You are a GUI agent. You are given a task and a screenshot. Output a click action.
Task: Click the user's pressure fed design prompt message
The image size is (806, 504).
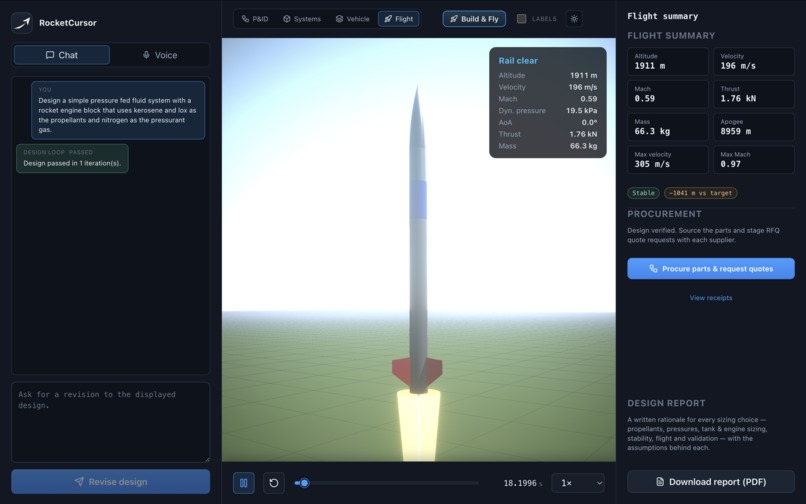[x=118, y=110]
